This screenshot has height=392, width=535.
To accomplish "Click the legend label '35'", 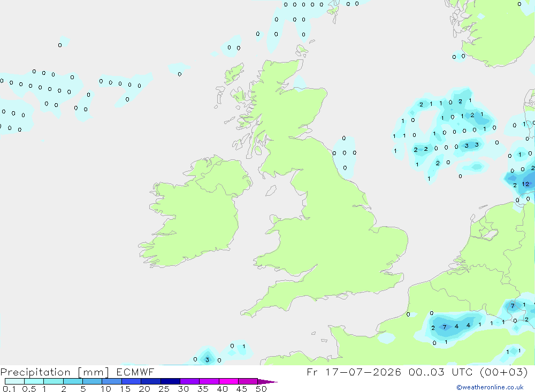I will [203, 389].
